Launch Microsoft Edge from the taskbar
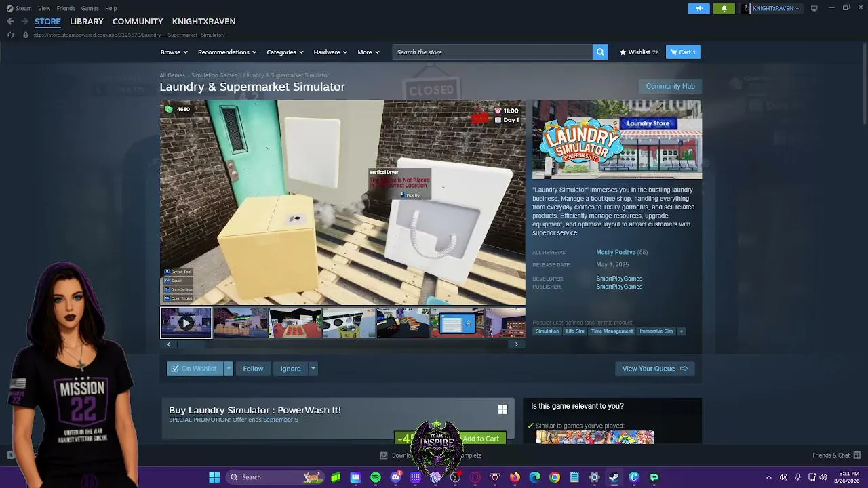 pyautogui.click(x=534, y=477)
